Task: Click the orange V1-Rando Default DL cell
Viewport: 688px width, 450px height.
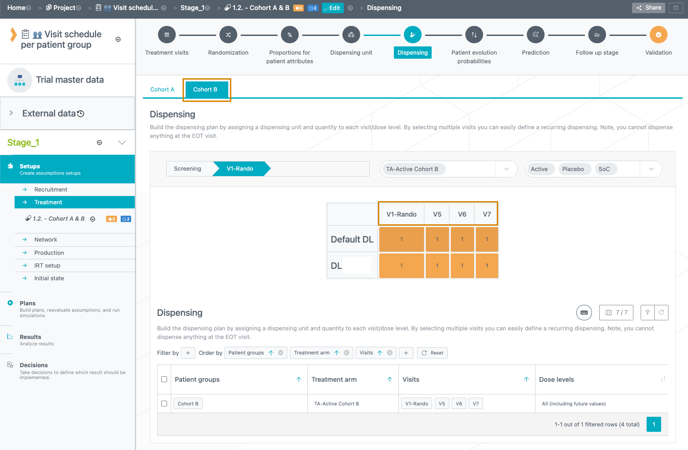Action: coord(401,240)
